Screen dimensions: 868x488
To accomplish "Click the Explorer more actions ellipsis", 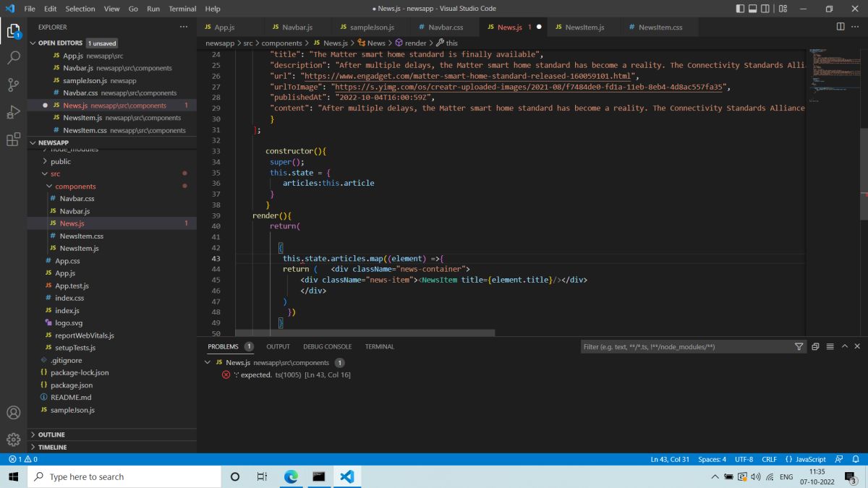I will click(184, 27).
